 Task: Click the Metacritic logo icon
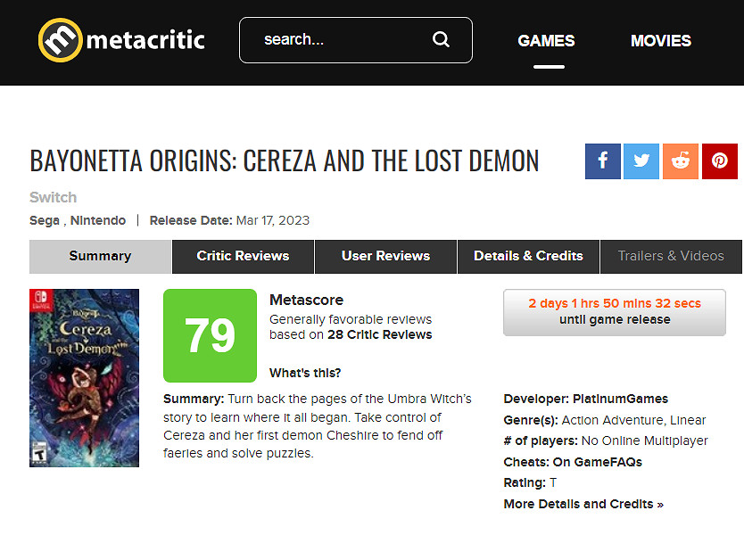coord(61,40)
